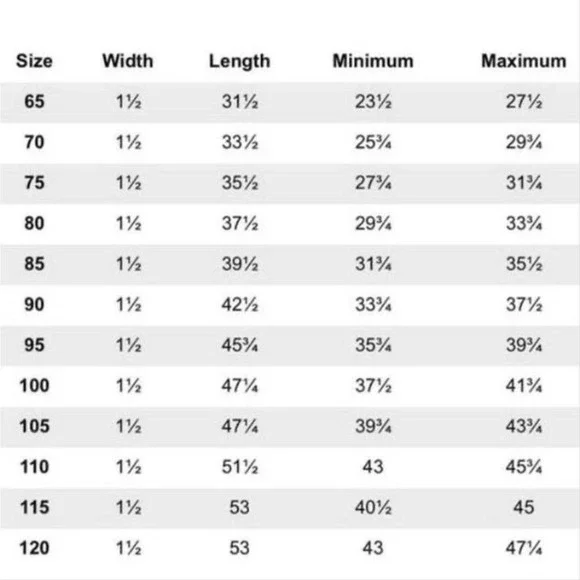Image resolution: width=580 pixels, height=580 pixels.
Task: Click the 45¾ length value in size 95 row
Action: 240,345
